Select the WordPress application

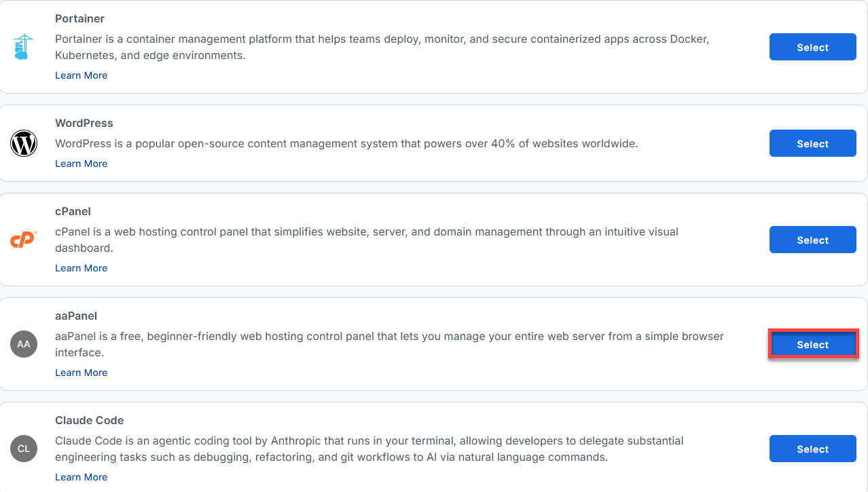(x=812, y=144)
